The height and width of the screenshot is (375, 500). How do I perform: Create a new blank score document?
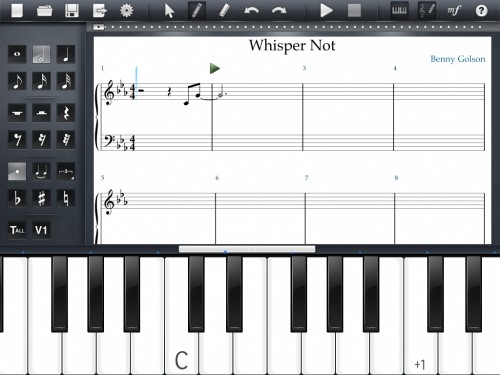coord(17,11)
